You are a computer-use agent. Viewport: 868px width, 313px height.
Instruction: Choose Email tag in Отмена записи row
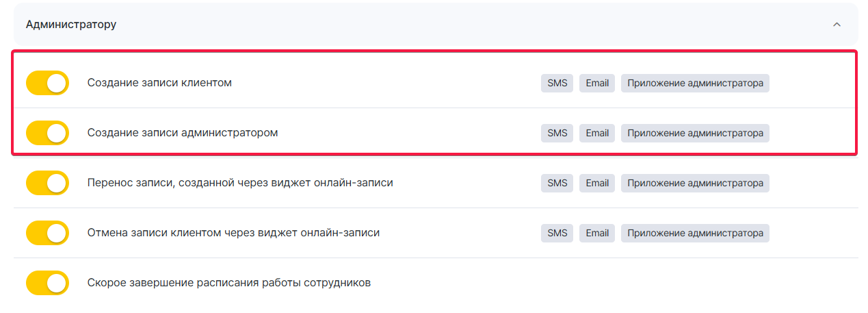pyautogui.click(x=597, y=233)
